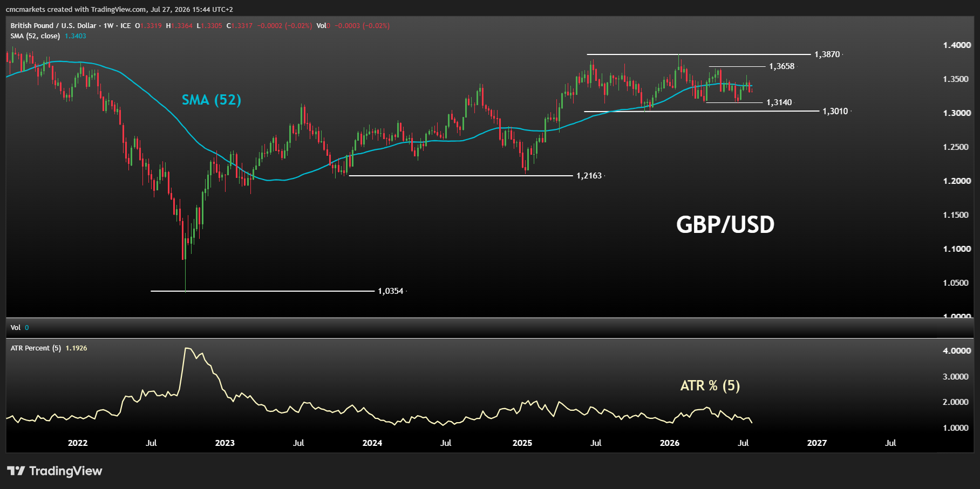The width and height of the screenshot is (980, 489).
Task: Select the 1,2163 support level label
Action: (x=589, y=176)
